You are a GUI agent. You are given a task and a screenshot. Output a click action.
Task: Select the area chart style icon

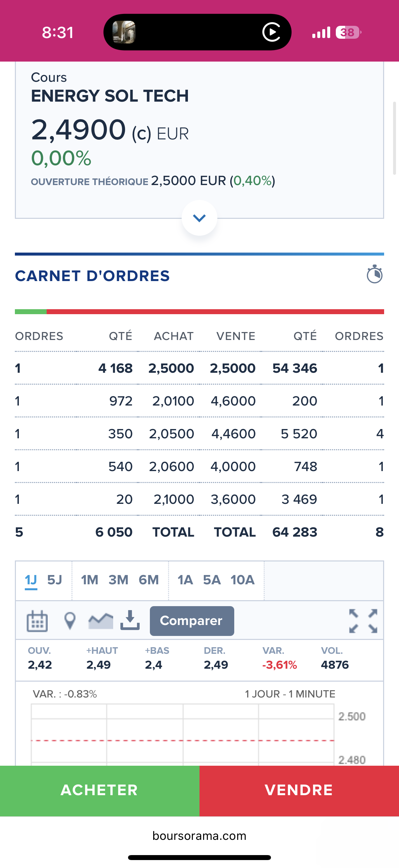(101, 621)
